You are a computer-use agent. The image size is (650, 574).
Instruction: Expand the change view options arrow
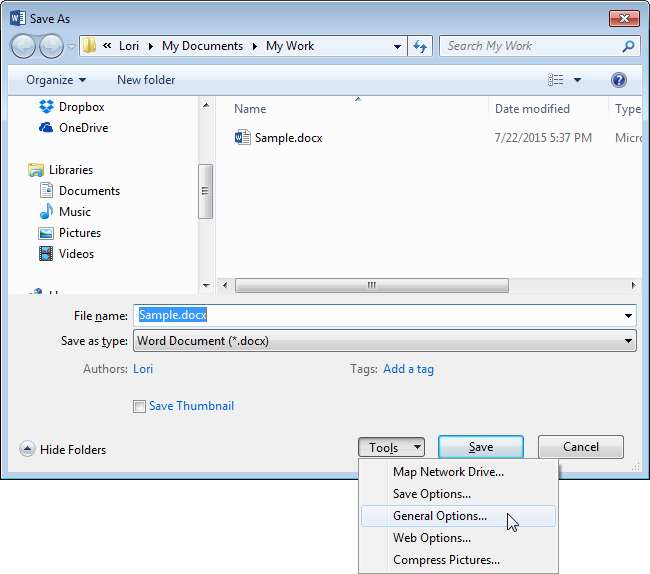577,80
